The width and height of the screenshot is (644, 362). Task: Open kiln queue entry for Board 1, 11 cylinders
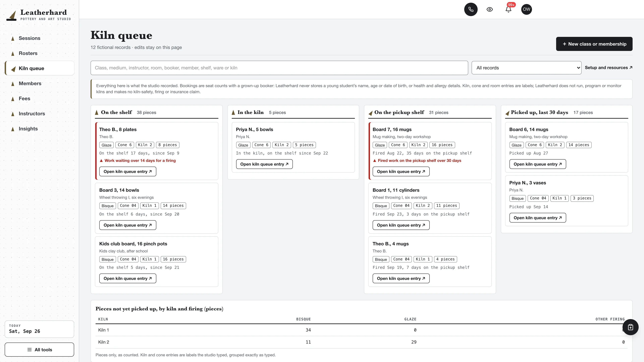point(401,225)
